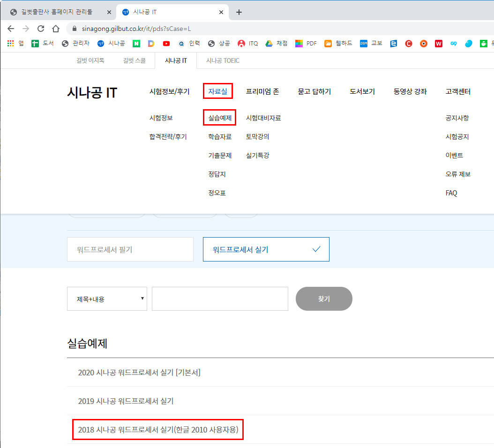Open 시험공지 under 고객센터

457,137
